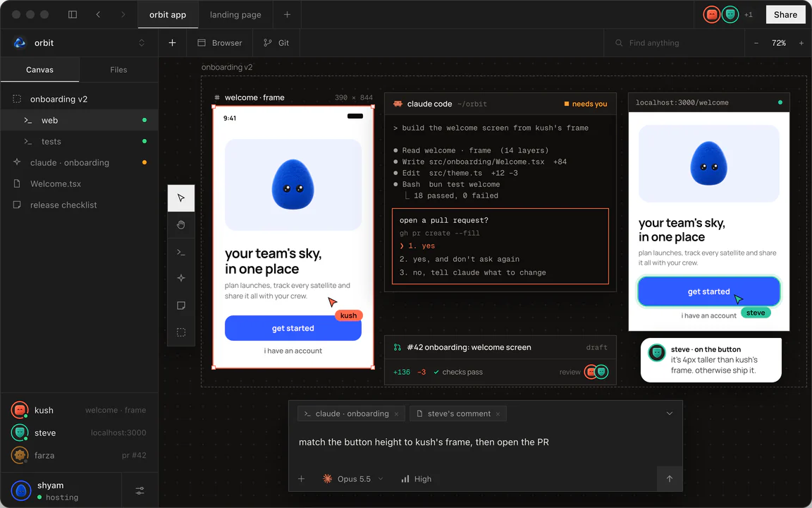Click the claude code crab icon
812x508 pixels.
tap(398, 104)
